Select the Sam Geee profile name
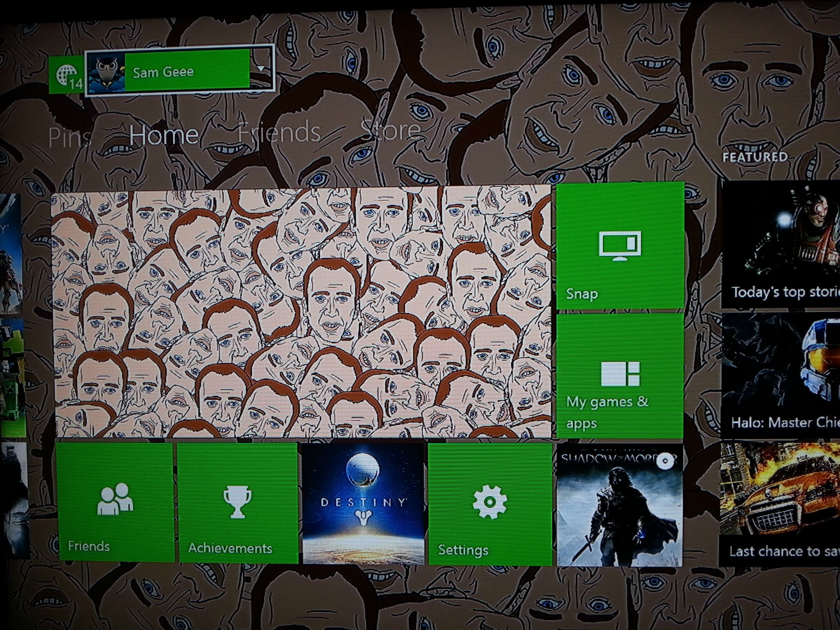 tap(163, 72)
